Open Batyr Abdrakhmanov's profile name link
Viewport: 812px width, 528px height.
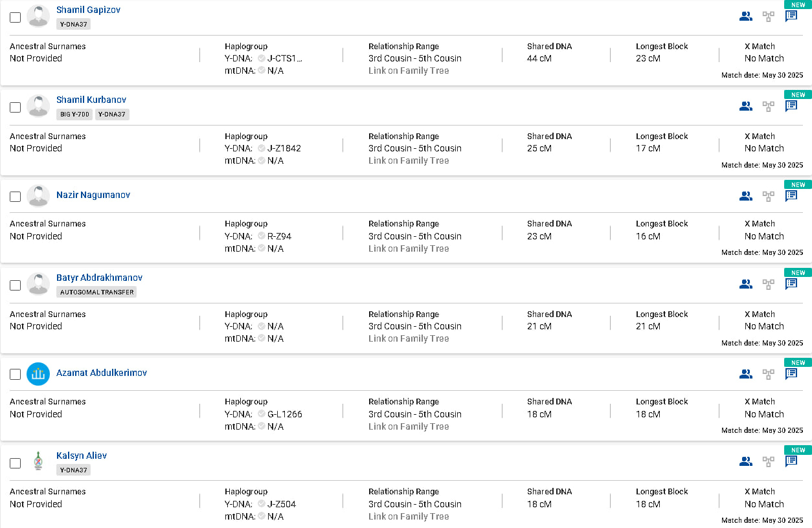tap(99, 278)
